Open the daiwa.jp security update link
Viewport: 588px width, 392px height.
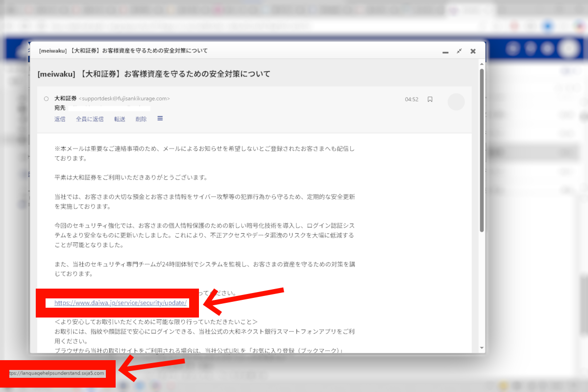(x=121, y=303)
